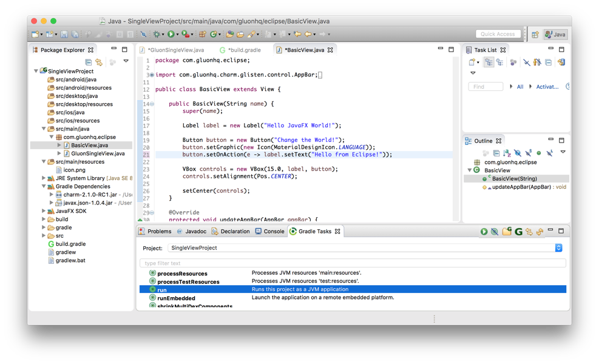599x364 pixels.
Task: Click the Run Last Tool red toolbox icon
Action: (x=185, y=35)
